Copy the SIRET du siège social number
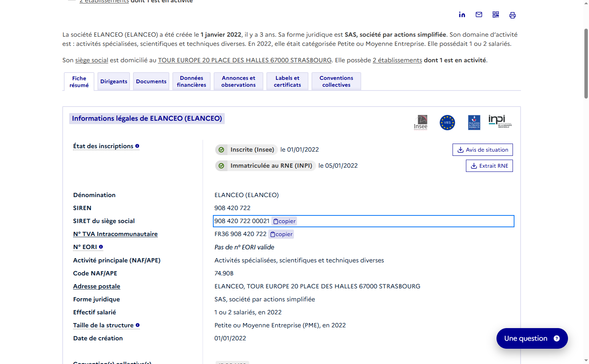 (284, 221)
